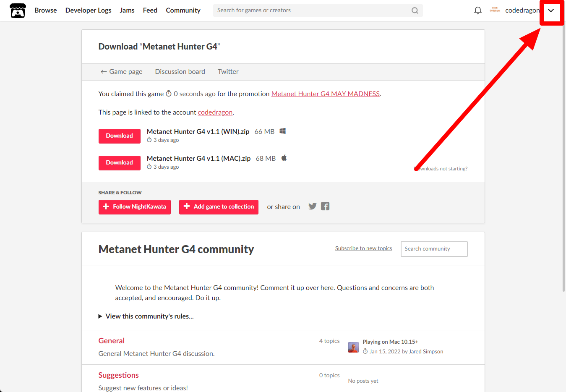Screen dimensions: 566x392
Task: Click the 0 topics count
Action: [329, 375]
